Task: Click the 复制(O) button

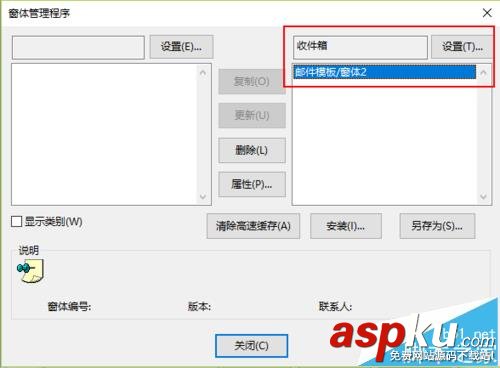Action: pyautogui.click(x=252, y=81)
